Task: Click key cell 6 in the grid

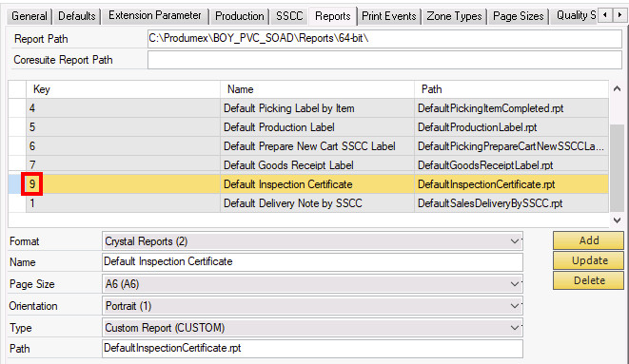Action: (x=123, y=146)
